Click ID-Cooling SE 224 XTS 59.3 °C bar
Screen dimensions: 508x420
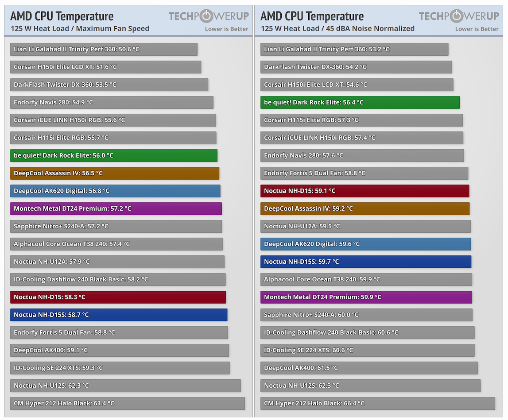(120, 368)
